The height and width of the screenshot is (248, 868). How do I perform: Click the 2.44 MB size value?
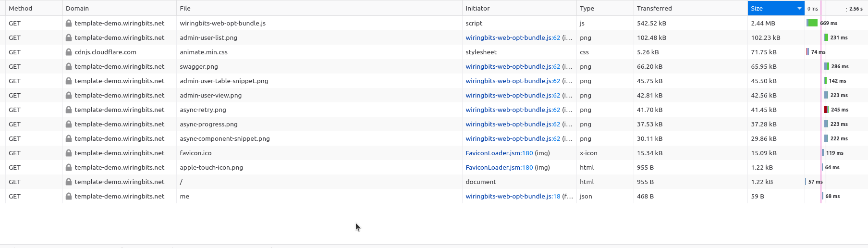coord(763,23)
